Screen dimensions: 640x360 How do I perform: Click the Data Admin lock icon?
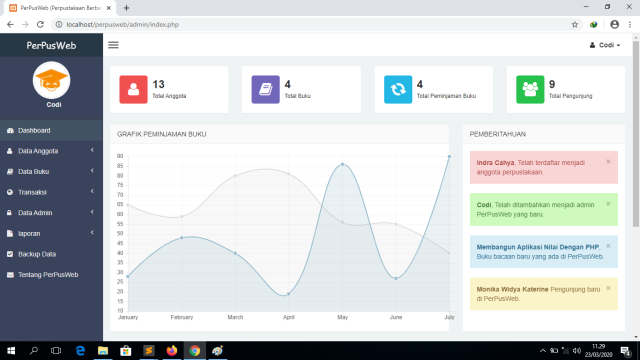[x=10, y=213]
